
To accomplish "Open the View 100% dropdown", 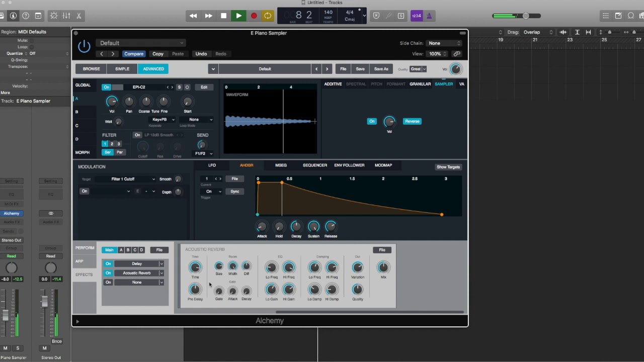I will 437,54.
